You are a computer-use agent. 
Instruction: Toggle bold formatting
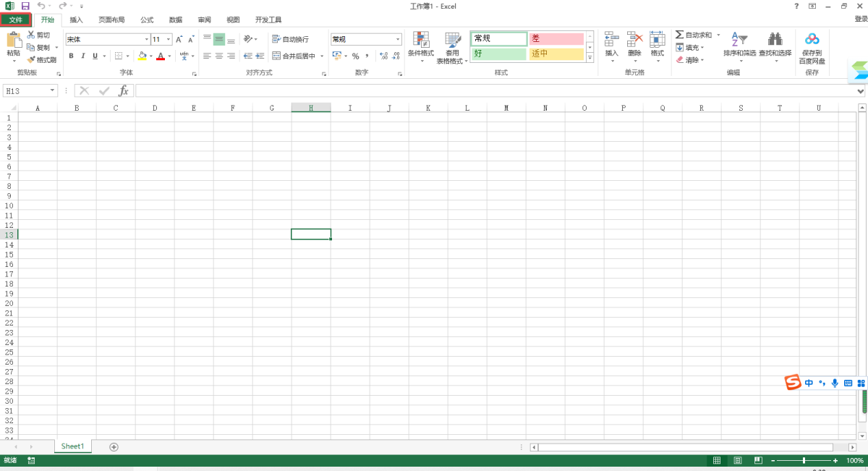pyautogui.click(x=71, y=56)
